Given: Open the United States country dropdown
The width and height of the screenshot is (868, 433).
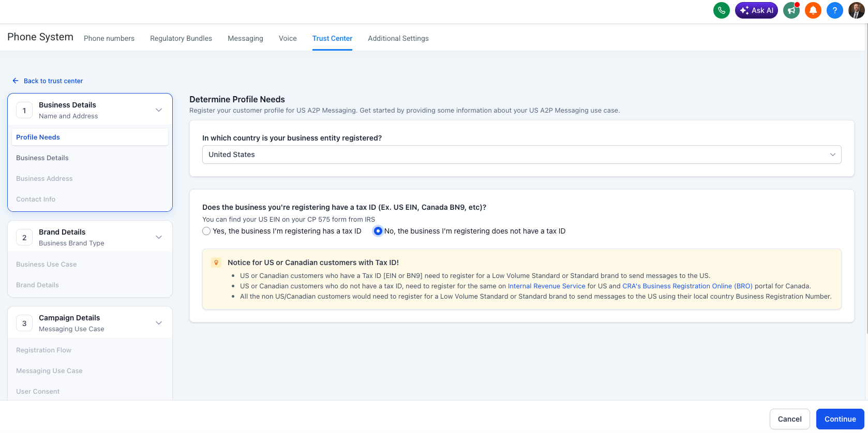Looking at the screenshot, I should (x=521, y=154).
